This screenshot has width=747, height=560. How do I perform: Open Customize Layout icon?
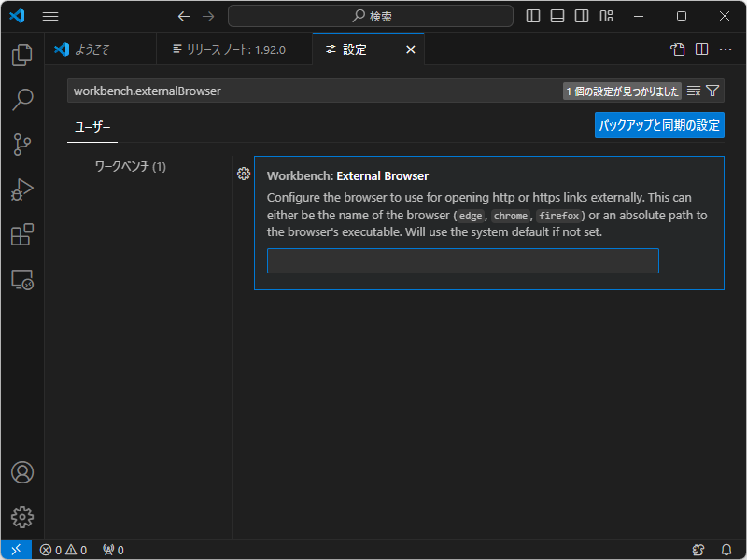tap(606, 16)
